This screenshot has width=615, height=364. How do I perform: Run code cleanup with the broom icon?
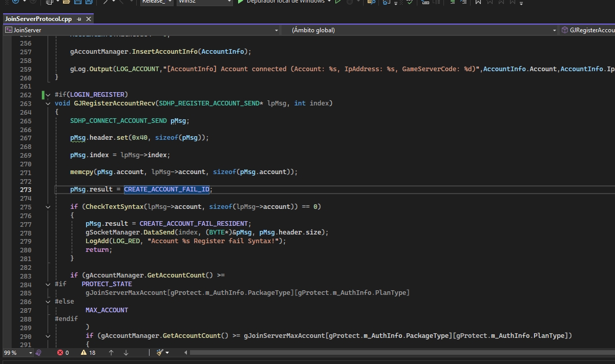(x=160, y=353)
